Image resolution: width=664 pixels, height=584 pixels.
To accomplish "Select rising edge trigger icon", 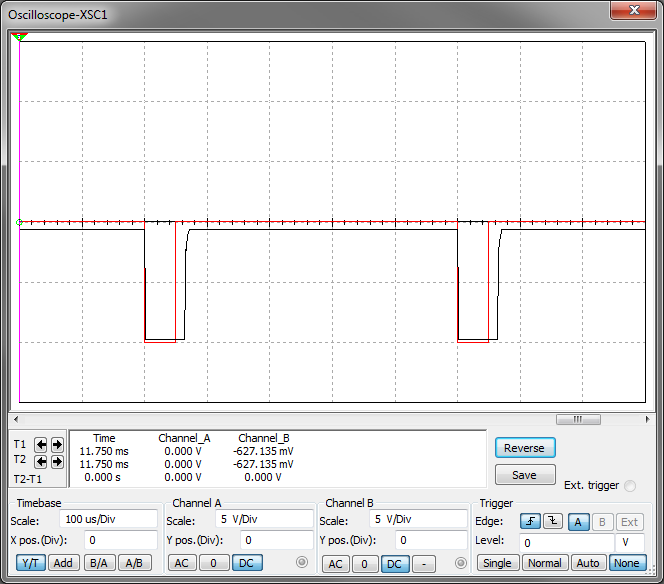I will [x=530, y=521].
